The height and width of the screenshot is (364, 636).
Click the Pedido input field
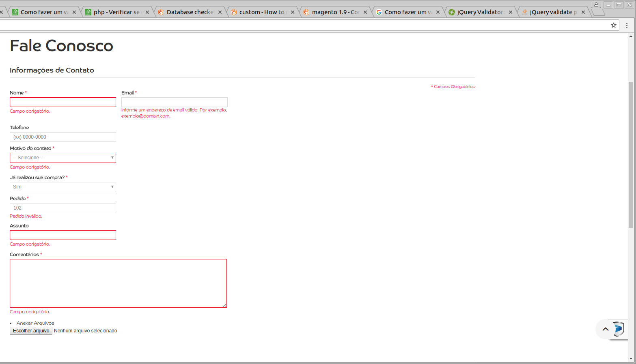[x=63, y=208]
